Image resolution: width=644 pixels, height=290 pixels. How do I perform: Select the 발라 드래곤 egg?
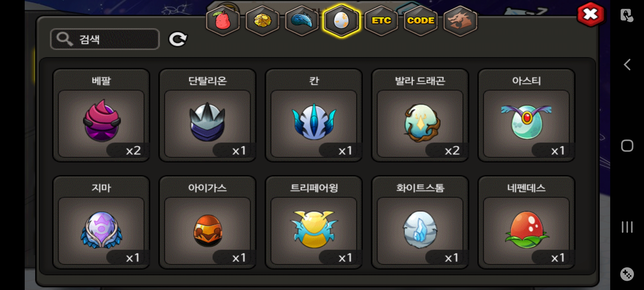coord(420,115)
